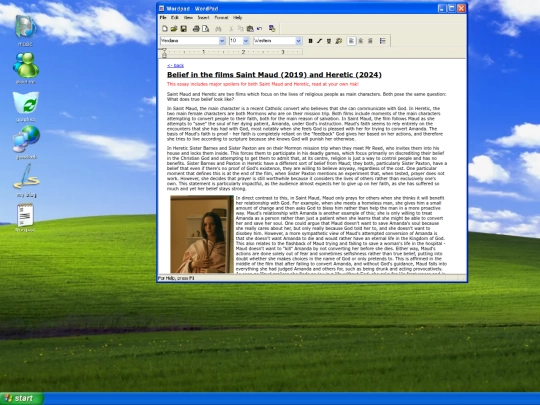Click 'For Help, press F1' in status bar
The image size is (540, 405).
176,278
